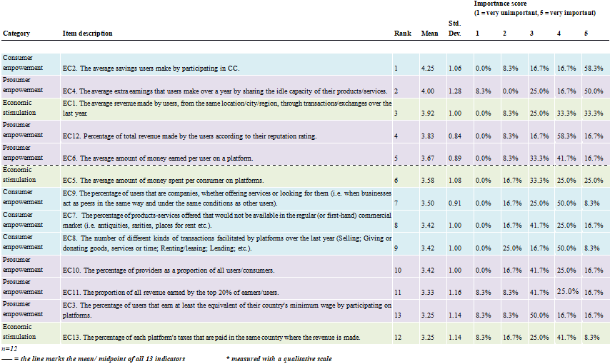610x364 pixels.
Task: Select the EC1 average revenue item description
Action: [225, 108]
